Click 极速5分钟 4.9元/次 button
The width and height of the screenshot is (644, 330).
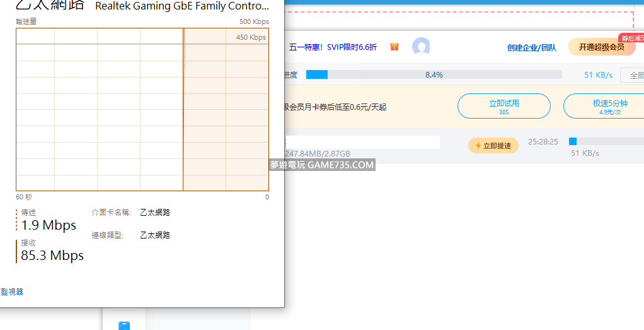(x=604, y=106)
